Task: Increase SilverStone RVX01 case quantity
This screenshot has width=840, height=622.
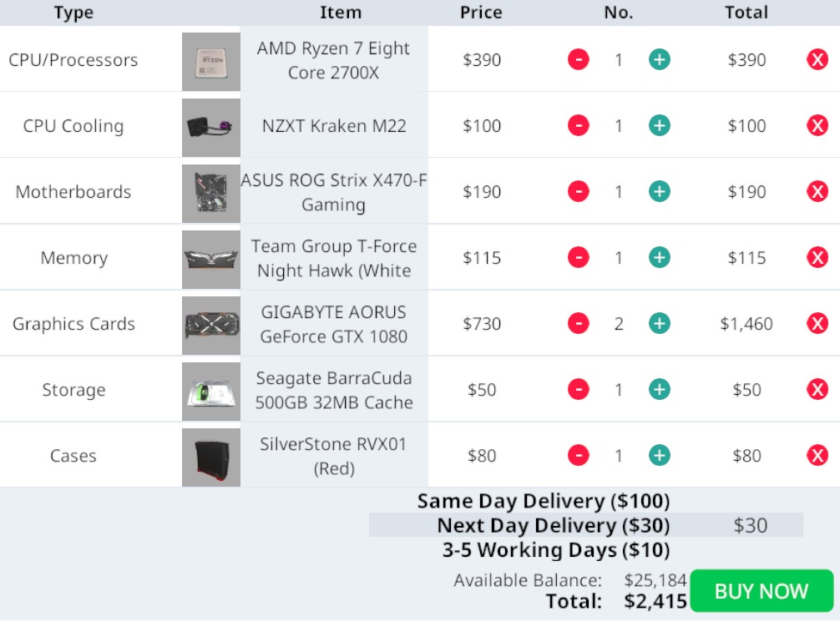Action: pos(660,455)
